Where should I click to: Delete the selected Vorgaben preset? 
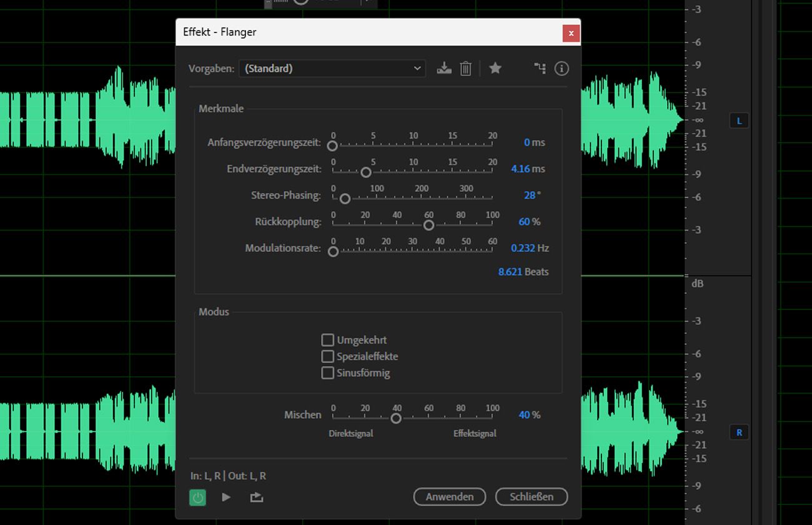click(x=465, y=69)
